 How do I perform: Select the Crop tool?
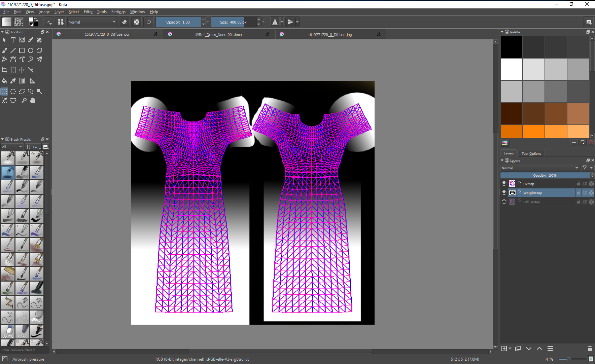[x=4, y=70]
